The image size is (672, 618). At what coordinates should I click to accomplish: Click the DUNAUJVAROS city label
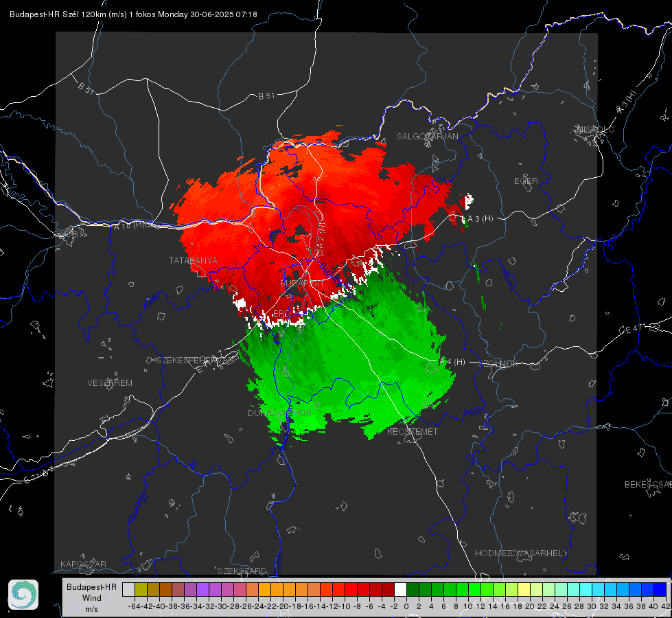point(279,413)
